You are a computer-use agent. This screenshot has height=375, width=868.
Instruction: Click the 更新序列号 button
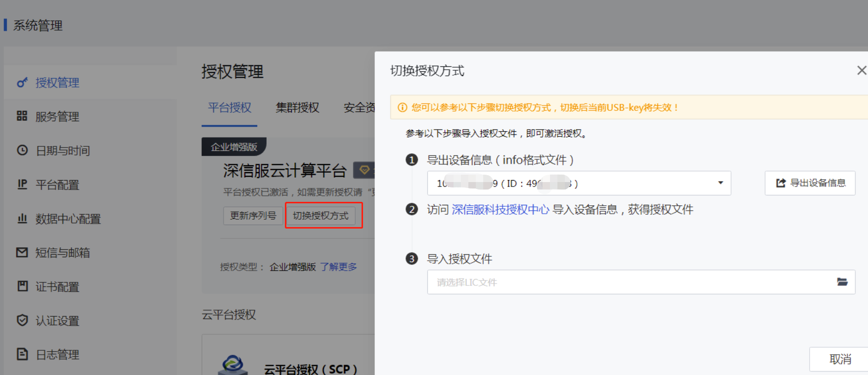point(253,216)
